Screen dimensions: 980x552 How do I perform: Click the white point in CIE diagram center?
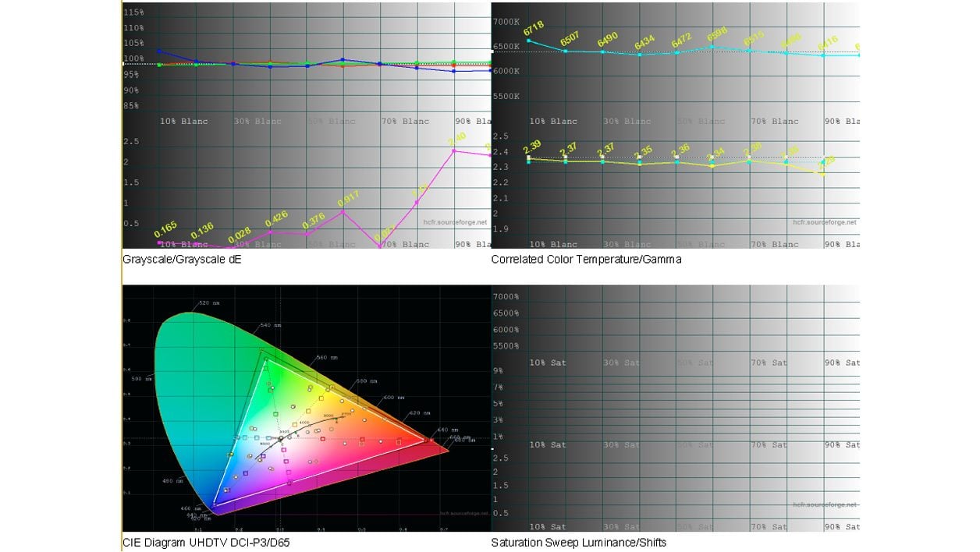[x=281, y=439]
